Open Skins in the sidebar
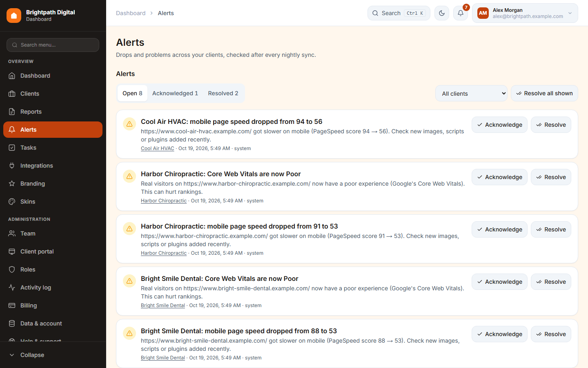This screenshot has width=588, height=368. coord(53,202)
